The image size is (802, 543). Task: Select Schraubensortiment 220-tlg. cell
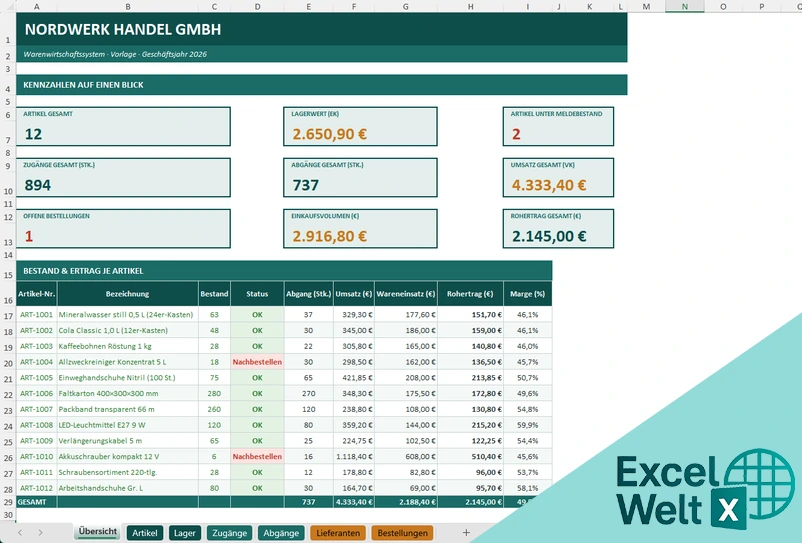tap(127, 472)
